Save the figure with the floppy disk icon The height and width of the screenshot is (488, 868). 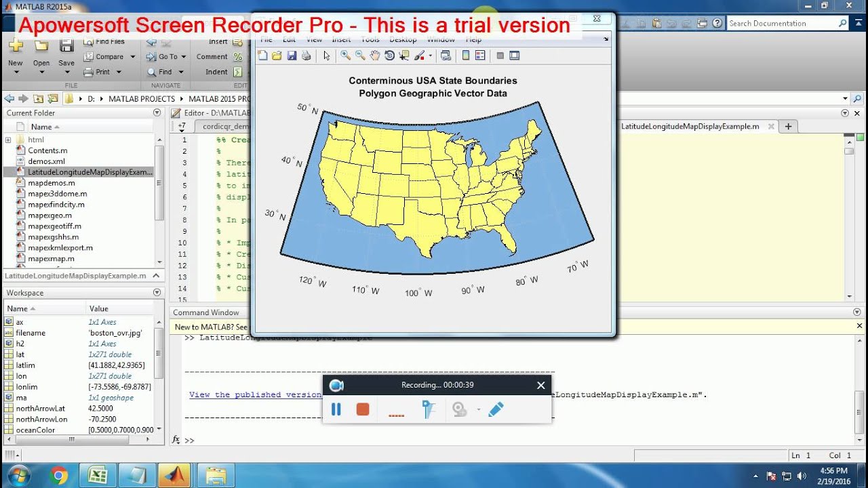point(292,56)
